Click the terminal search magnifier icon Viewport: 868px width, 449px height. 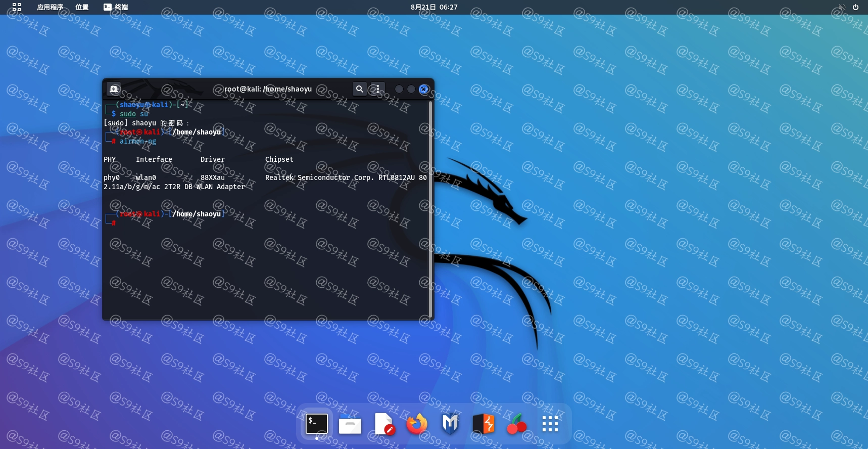[x=359, y=89]
